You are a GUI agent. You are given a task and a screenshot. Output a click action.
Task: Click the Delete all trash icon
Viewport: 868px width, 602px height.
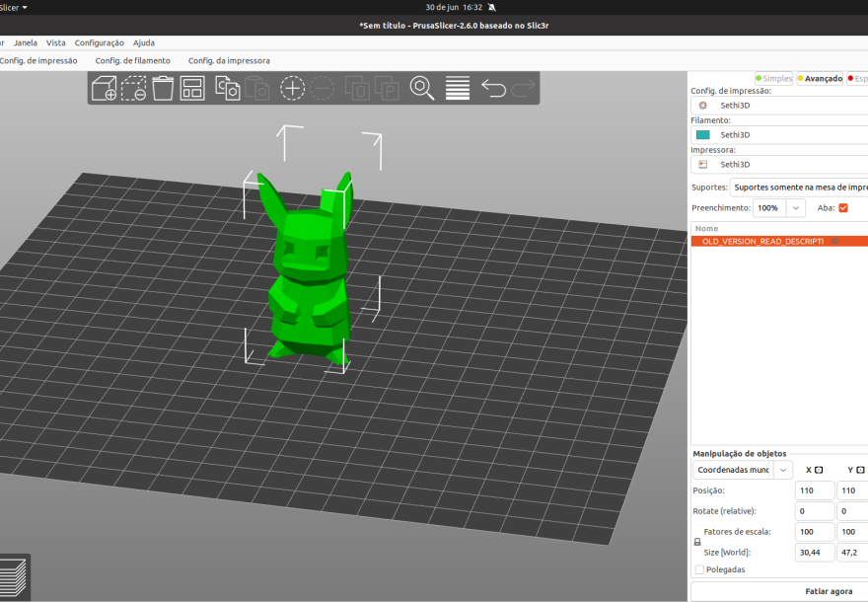tap(163, 88)
